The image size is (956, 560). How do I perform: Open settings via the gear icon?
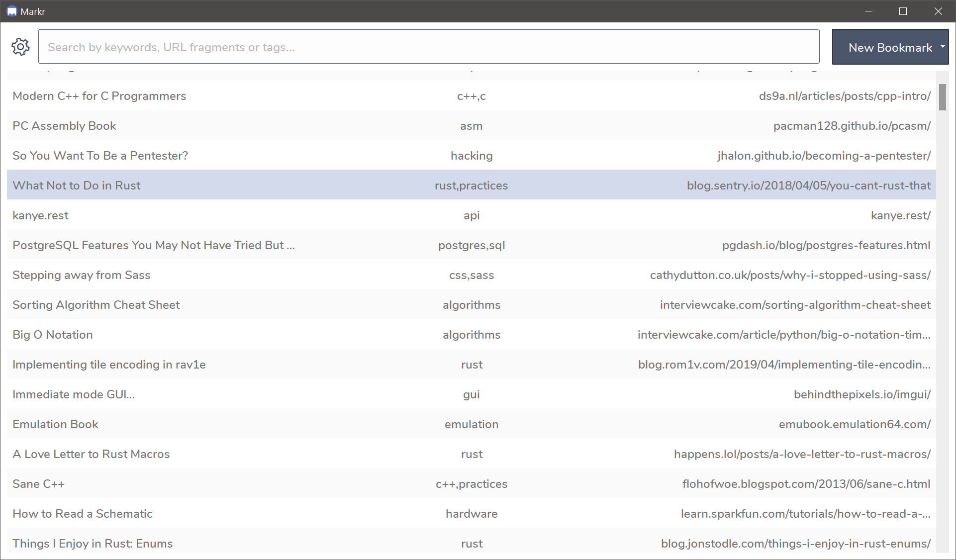20,47
